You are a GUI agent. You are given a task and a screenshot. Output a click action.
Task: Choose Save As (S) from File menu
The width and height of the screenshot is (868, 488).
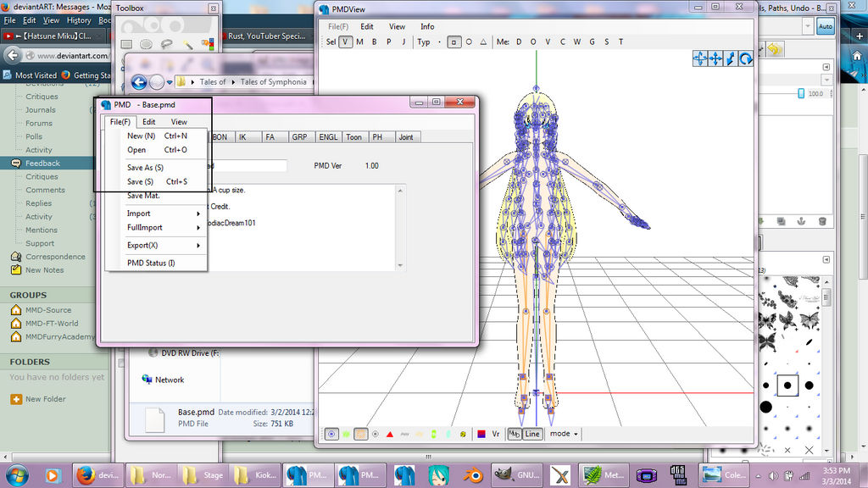(145, 168)
